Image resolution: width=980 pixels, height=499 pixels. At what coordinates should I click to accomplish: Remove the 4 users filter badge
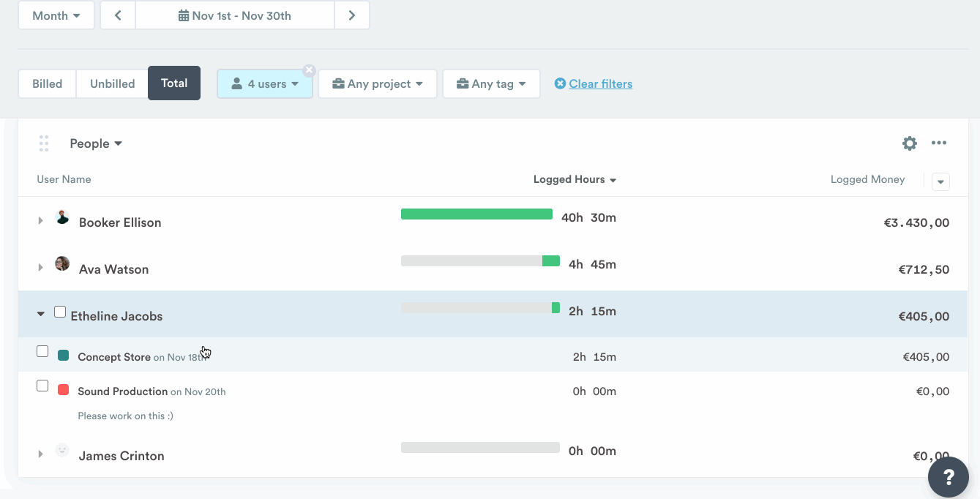point(310,70)
